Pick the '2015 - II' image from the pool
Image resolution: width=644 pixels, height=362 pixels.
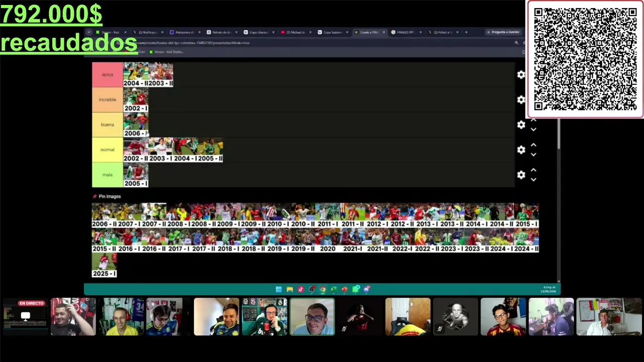(104, 240)
